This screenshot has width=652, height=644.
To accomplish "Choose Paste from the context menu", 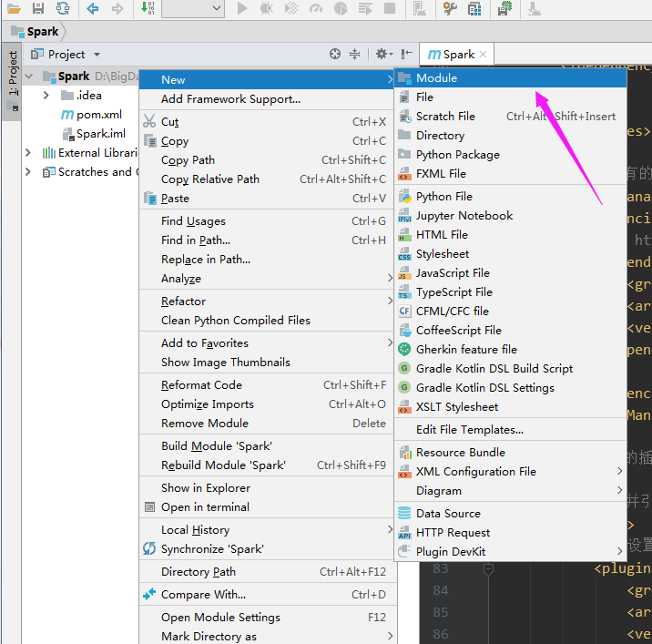I will click(267, 199).
